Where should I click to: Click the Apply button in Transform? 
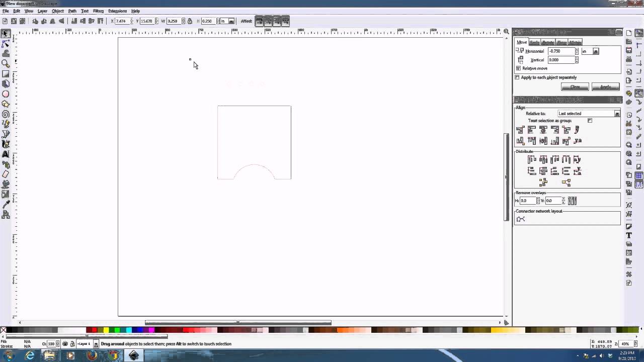[x=605, y=87]
